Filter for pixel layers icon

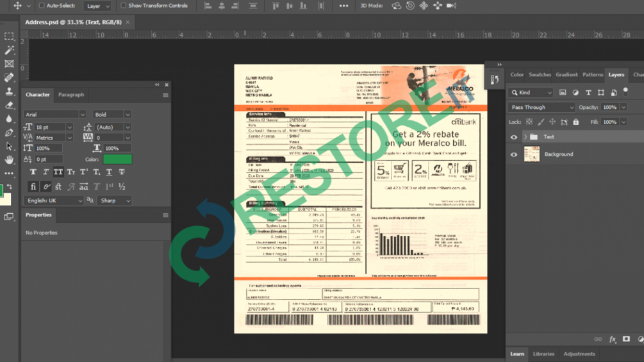click(x=563, y=93)
